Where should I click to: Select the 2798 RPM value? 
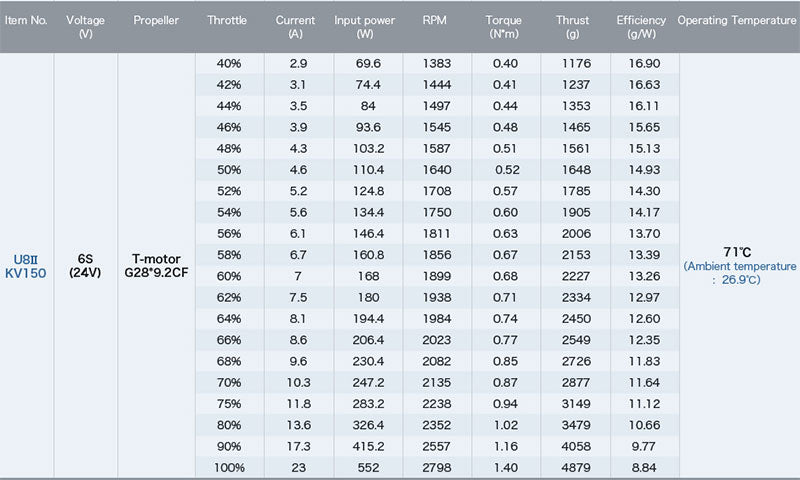[434, 468]
